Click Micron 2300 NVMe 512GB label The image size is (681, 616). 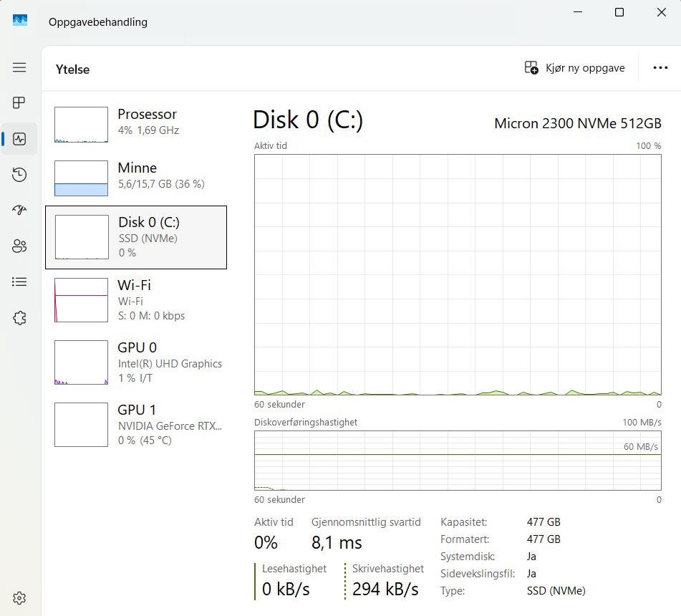(x=578, y=123)
